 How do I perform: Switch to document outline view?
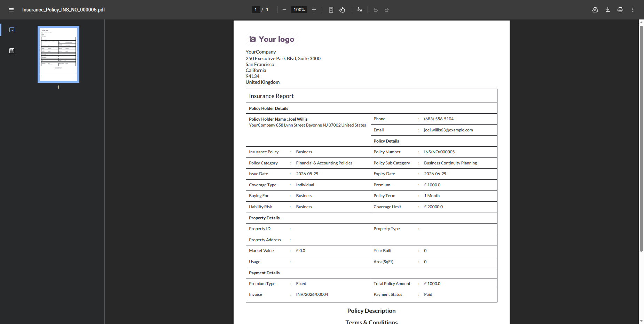[12, 51]
